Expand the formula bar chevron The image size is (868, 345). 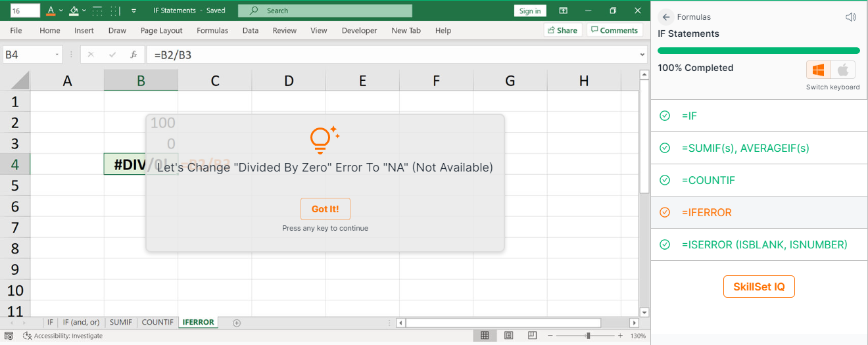(642, 55)
